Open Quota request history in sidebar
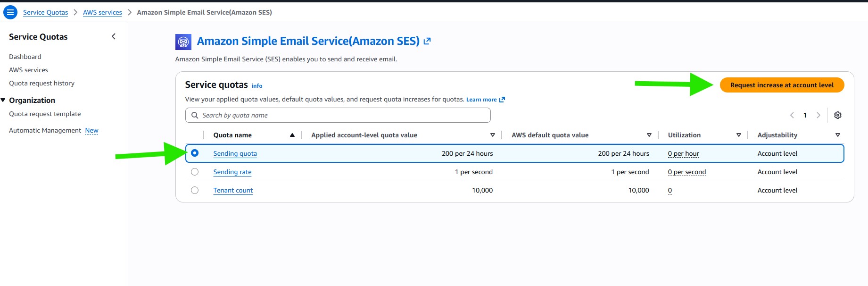The height and width of the screenshot is (286, 868). point(41,83)
